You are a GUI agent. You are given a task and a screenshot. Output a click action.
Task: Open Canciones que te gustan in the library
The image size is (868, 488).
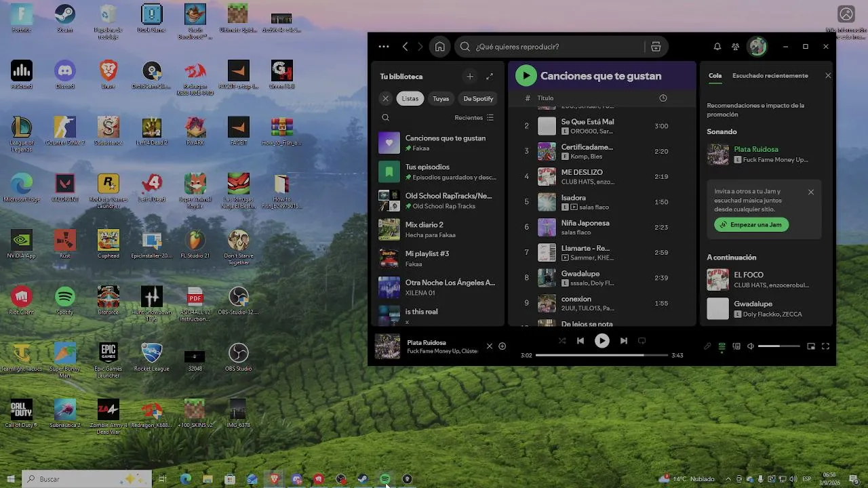tap(438, 143)
